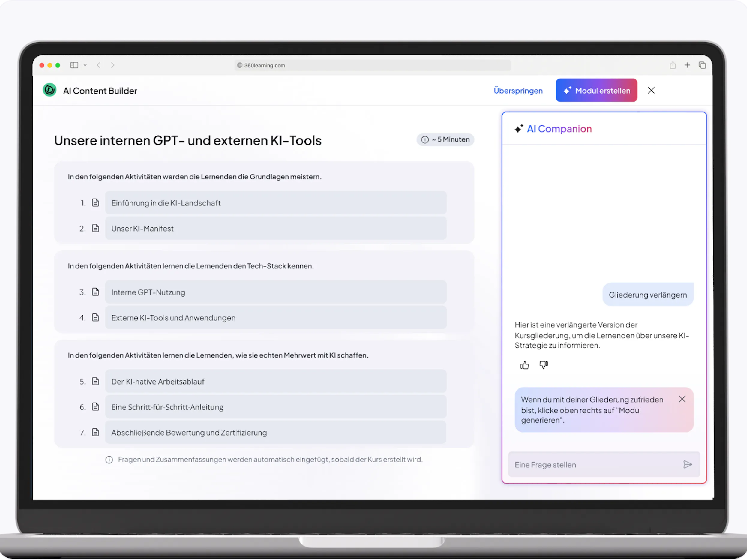The height and width of the screenshot is (560, 747).
Task: Send the question with the arrow icon
Action: tap(688, 465)
